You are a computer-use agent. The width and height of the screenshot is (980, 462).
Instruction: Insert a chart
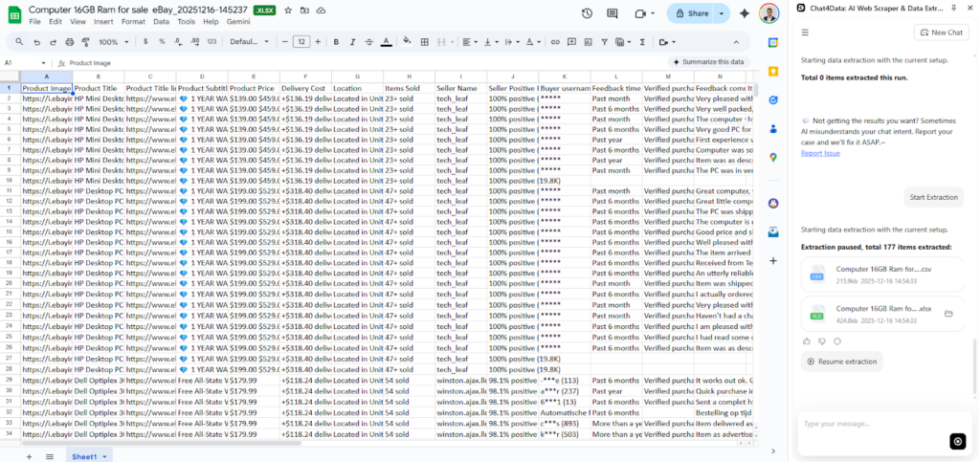[589, 42]
